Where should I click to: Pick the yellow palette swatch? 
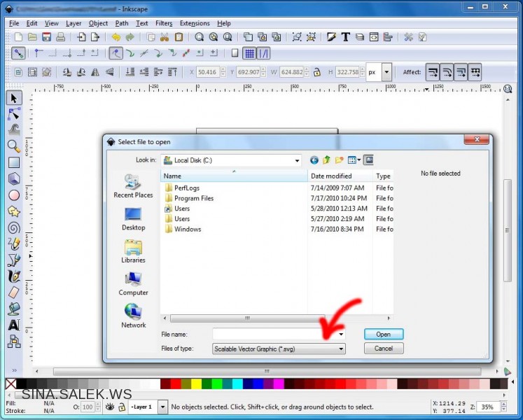(x=196, y=384)
